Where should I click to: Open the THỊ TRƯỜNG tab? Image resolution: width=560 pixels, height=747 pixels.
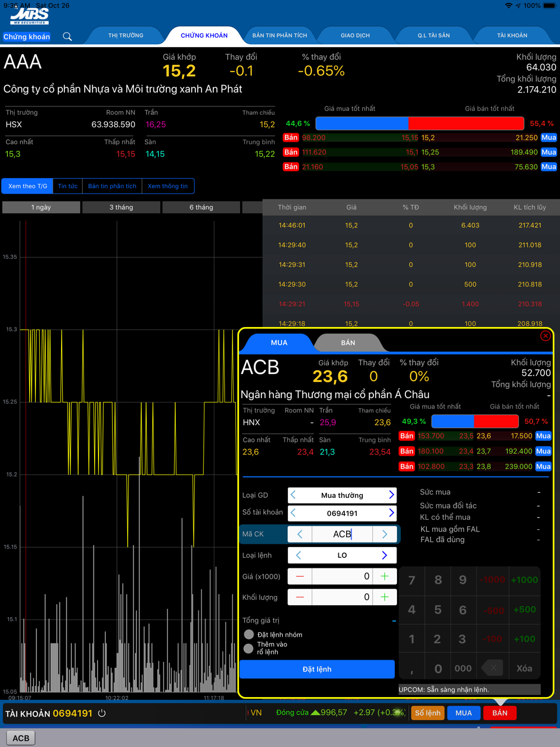125,35
